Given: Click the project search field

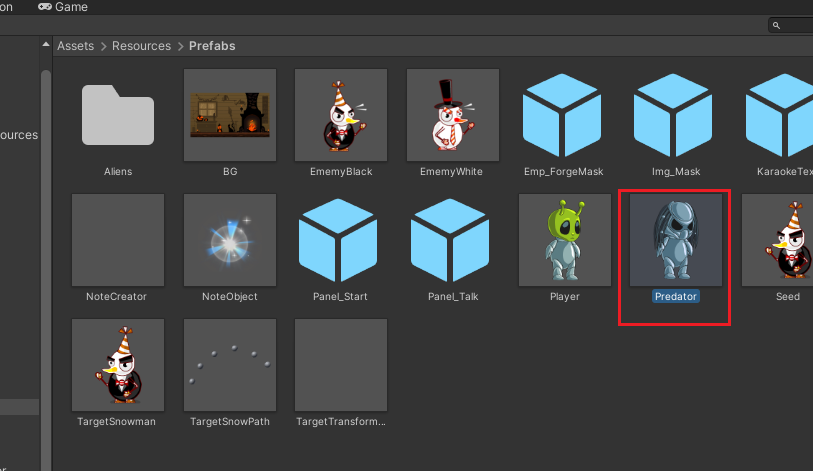Looking at the screenshot, I should [792, 25].
